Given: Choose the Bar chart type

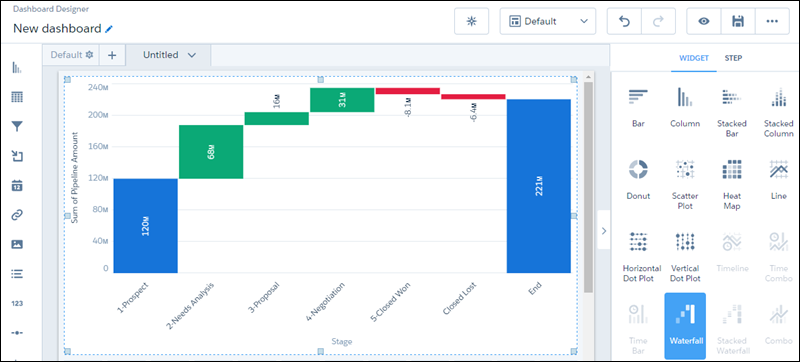Looking at the screenshot, I should [638, 108].
